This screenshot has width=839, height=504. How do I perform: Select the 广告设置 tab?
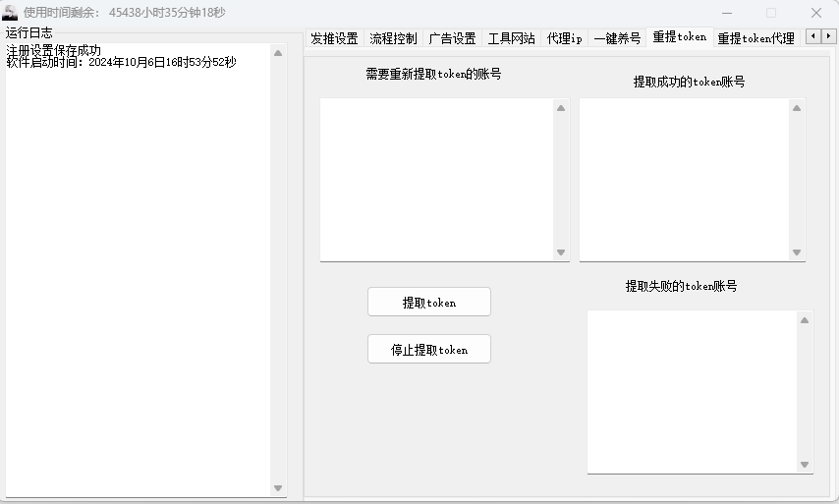452,38
